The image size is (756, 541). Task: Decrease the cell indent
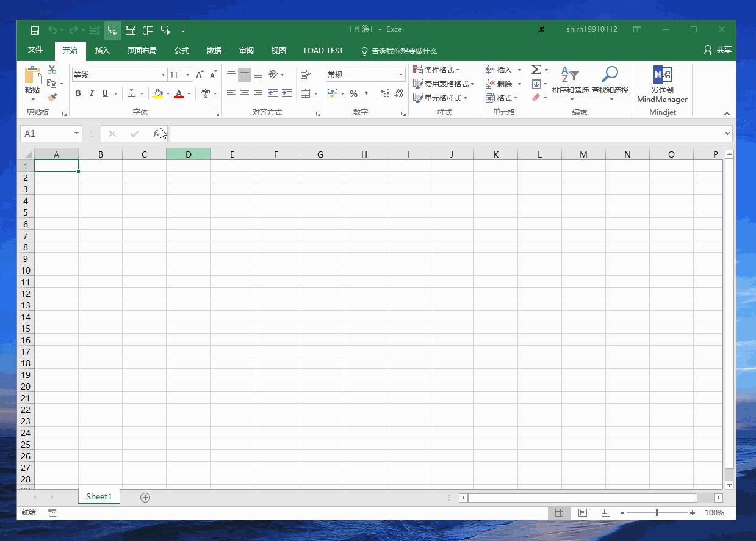[x=273, y=93]
